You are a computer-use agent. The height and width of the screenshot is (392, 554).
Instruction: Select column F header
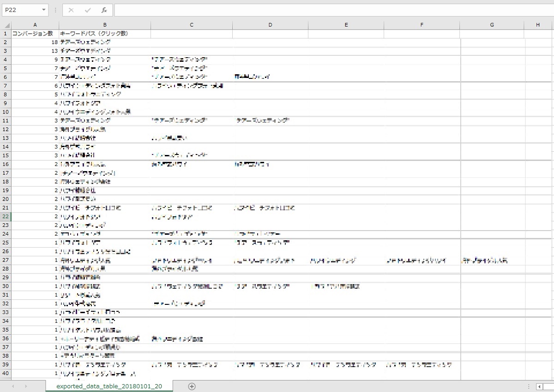(422, 25)
